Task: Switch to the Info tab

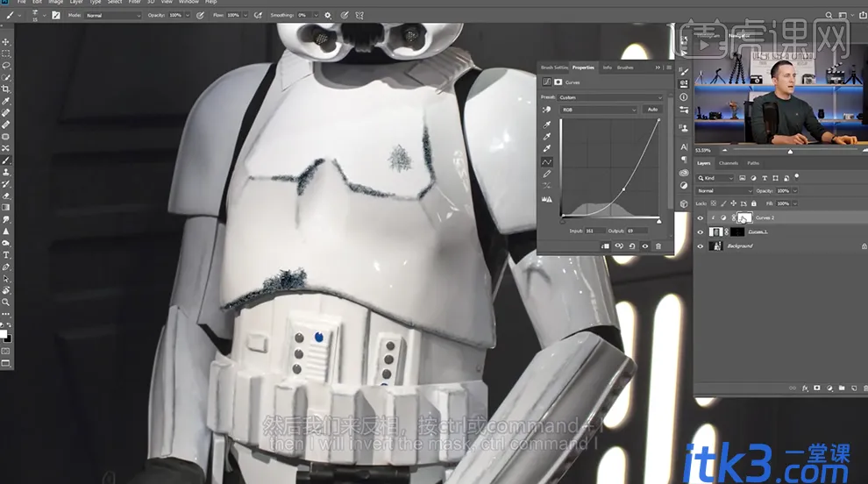Action: tap(608, 68)
